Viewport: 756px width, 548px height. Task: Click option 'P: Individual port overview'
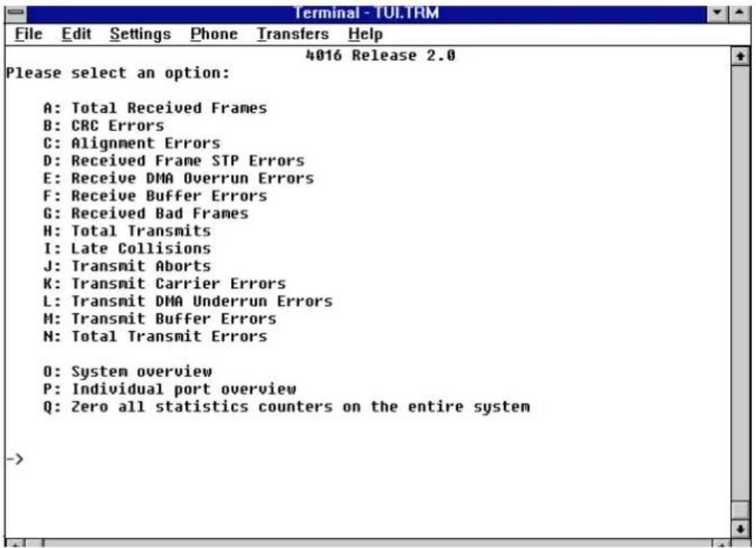pos(169,389)
